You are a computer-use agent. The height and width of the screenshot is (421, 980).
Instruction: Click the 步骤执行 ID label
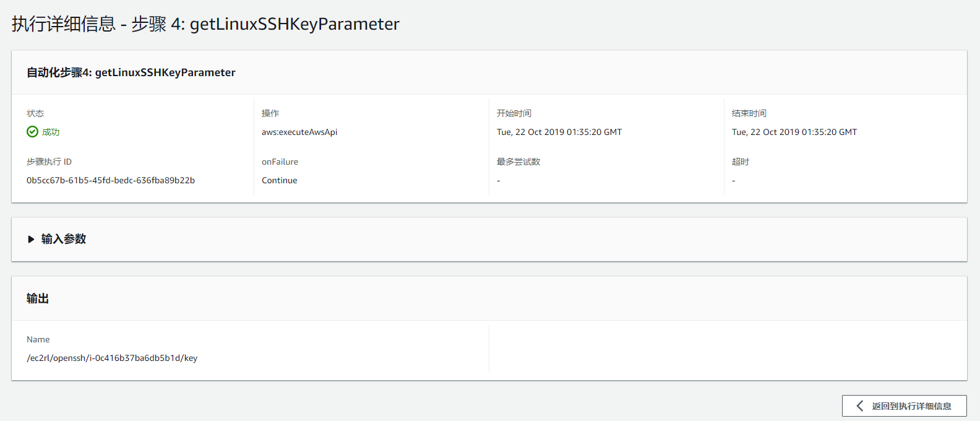click(49, 162)
